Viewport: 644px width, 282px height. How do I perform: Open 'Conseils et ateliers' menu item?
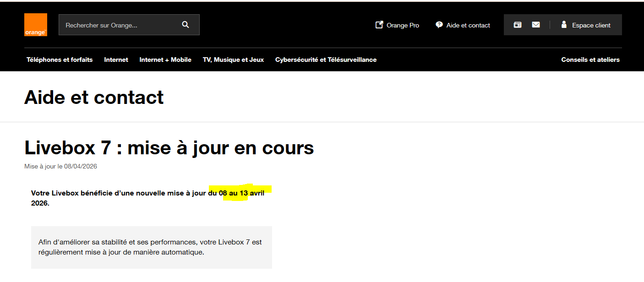590,60
